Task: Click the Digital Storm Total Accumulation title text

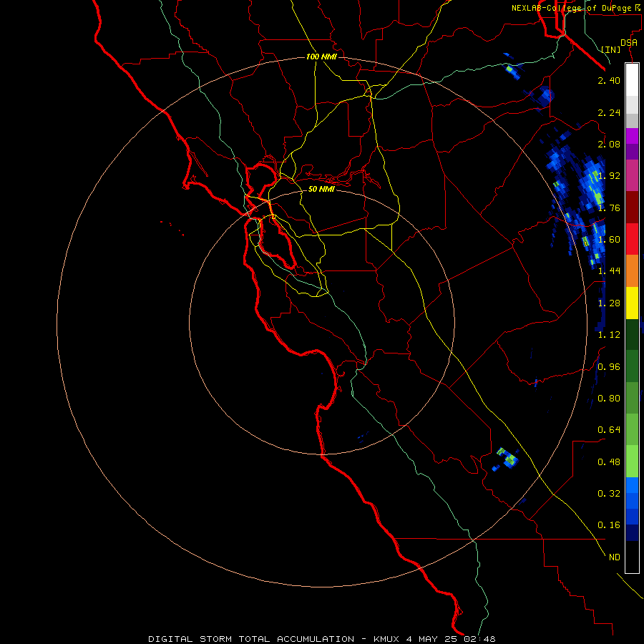Action: pos(251,639)
